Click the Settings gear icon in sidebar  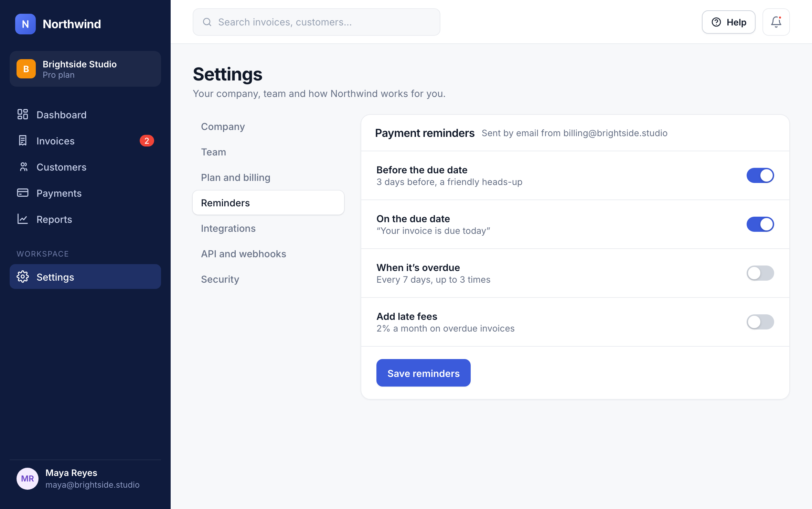point(23,277)
